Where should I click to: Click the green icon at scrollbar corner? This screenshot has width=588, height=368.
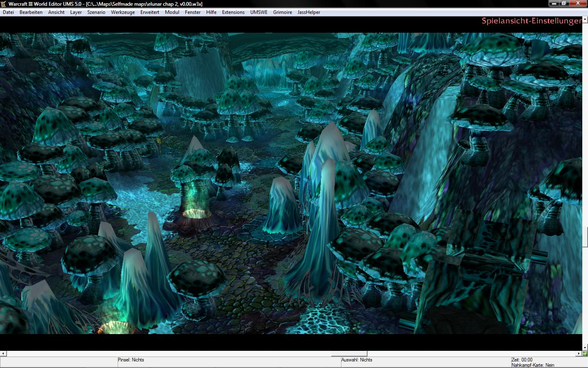585,354
